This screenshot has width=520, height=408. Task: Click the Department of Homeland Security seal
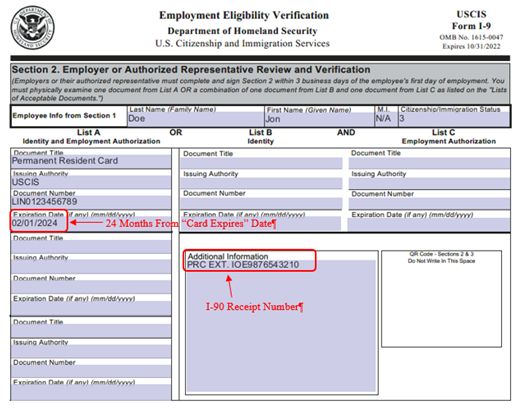click(x=33, y=28)
